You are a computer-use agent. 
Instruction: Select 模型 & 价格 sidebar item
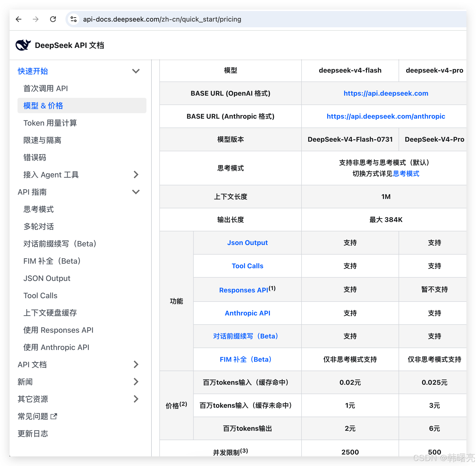[82, 105]
